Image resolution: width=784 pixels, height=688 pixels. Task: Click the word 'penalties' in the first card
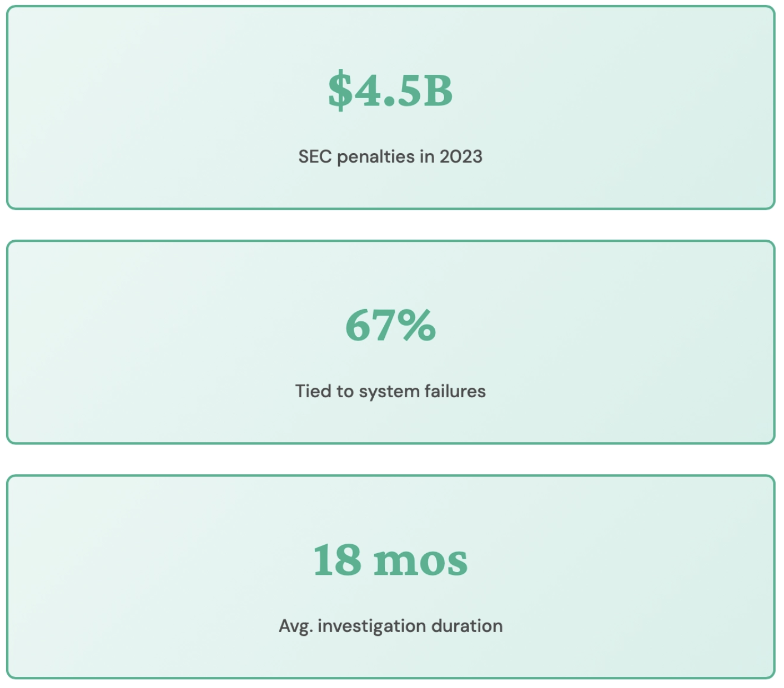pyautogui.click(x=376, y=157)
